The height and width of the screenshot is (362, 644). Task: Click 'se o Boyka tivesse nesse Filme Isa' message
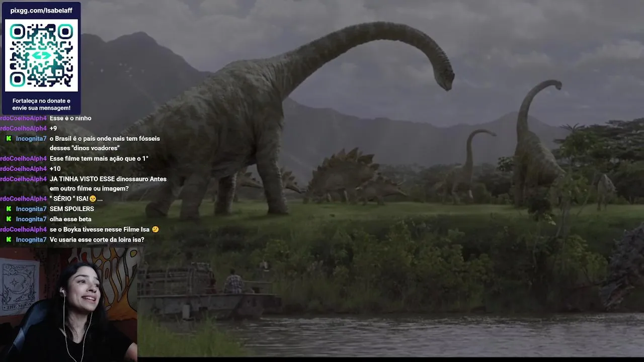[104, 229]
